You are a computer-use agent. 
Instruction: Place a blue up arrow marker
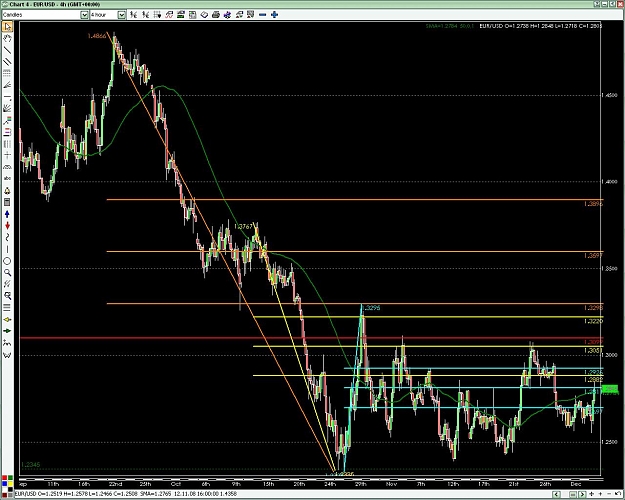coord(7,214)
